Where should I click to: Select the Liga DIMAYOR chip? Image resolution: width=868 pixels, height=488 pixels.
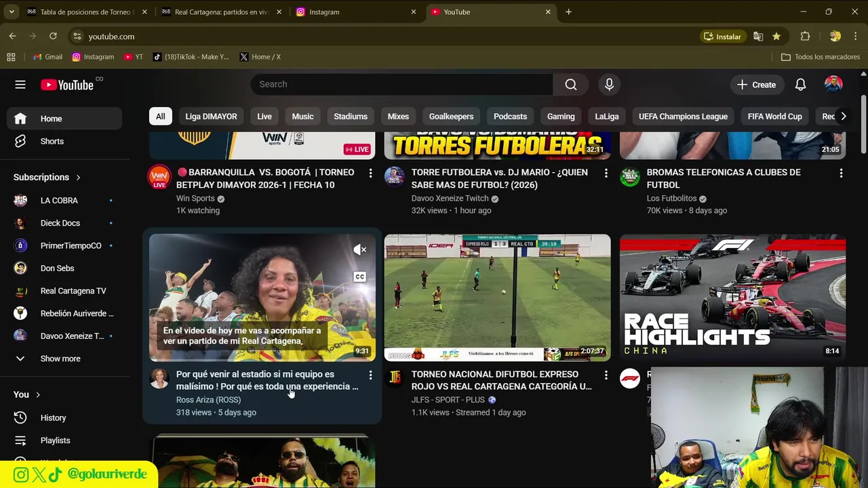(x=211, y=117)
